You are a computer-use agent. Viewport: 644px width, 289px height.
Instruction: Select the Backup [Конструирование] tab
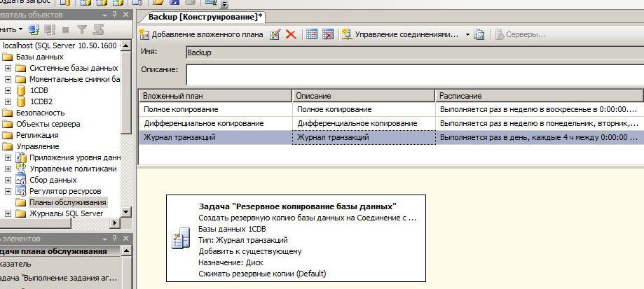[205, 17]
